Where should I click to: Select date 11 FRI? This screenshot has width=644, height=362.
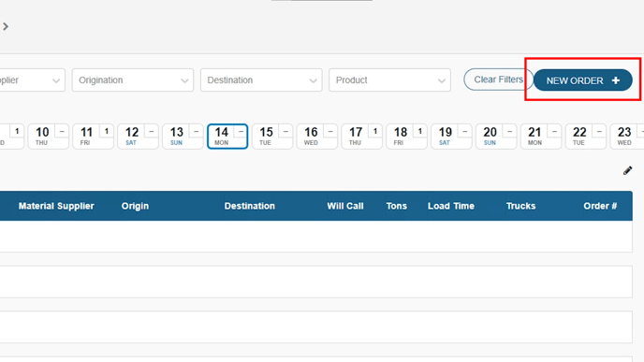tap(93, 137)
